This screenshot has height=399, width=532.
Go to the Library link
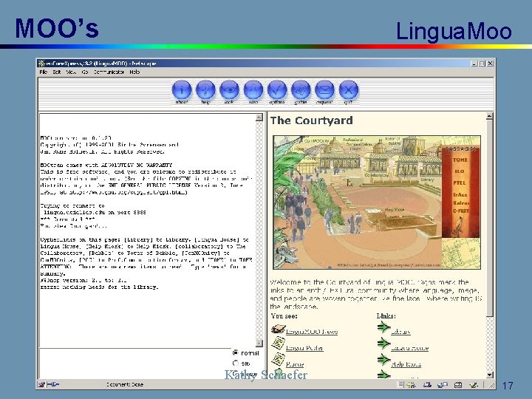click(400, 332)
